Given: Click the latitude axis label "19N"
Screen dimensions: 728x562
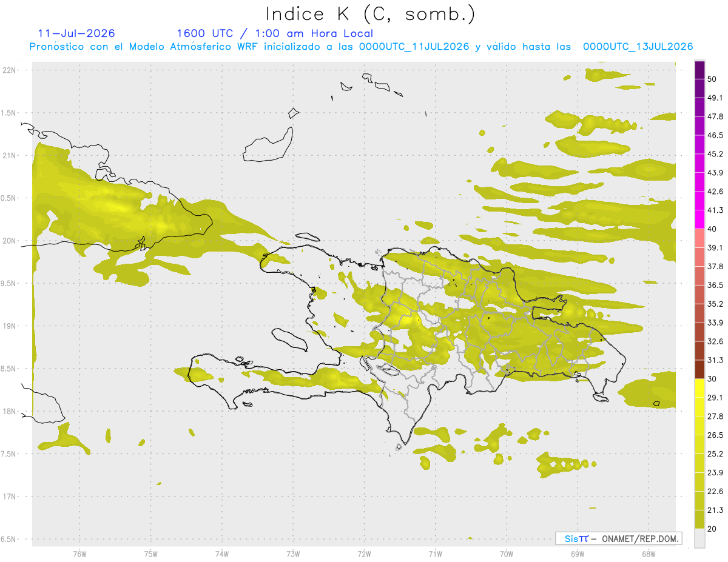Looking at the screenshot, I should (10, 326).
